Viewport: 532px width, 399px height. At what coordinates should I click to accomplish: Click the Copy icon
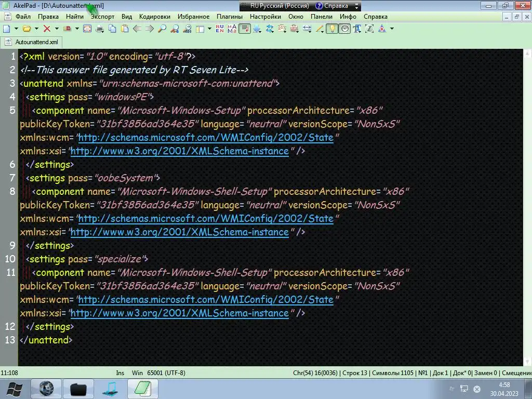pos(112,29)
